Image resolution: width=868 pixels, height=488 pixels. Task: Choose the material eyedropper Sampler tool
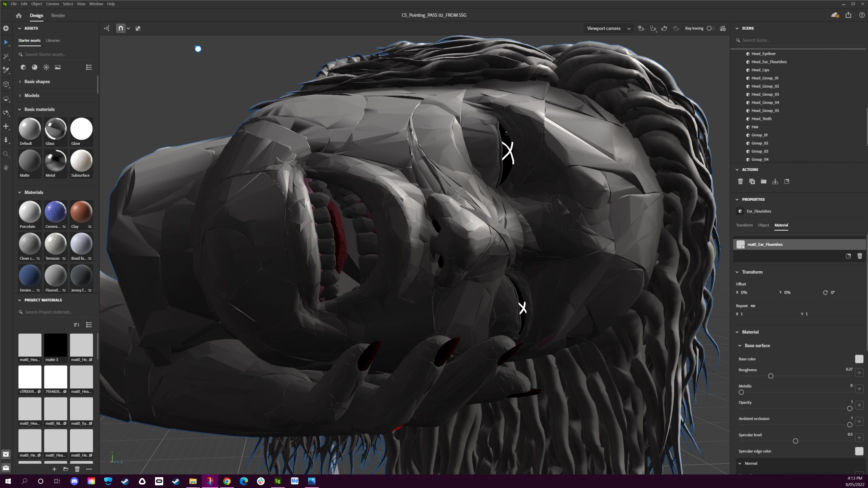[x=6, y=70]
